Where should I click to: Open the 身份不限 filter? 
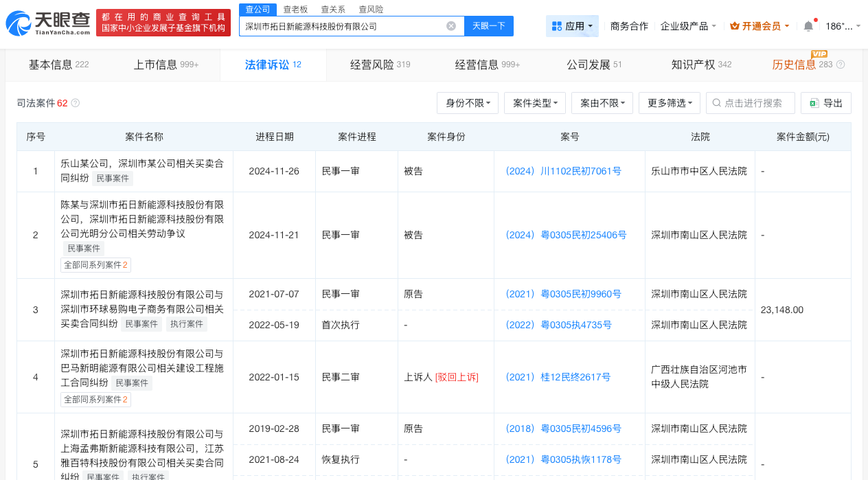pos(468,103)
